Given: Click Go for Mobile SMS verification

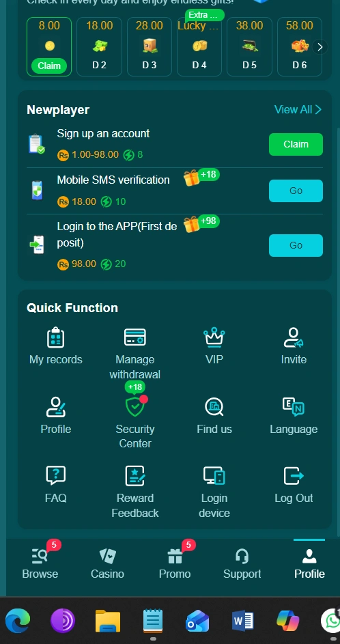Looking at the screenshot, I should tap(296, 191).
